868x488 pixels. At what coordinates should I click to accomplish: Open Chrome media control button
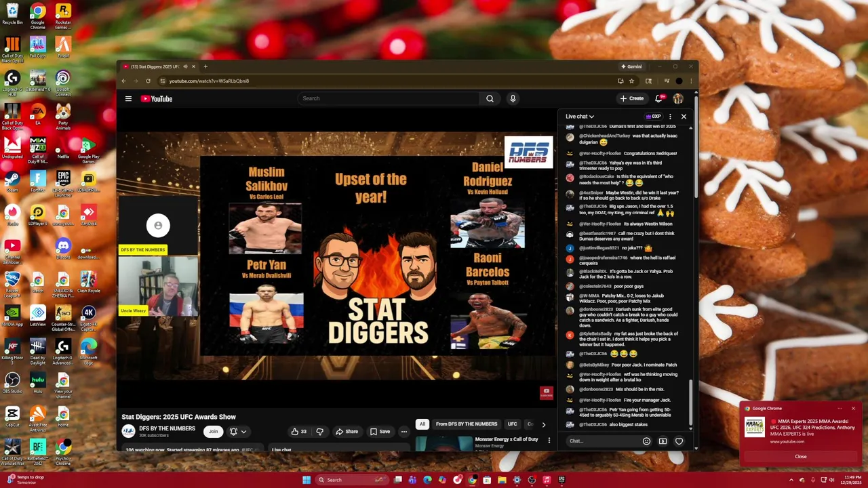point(667,81)
